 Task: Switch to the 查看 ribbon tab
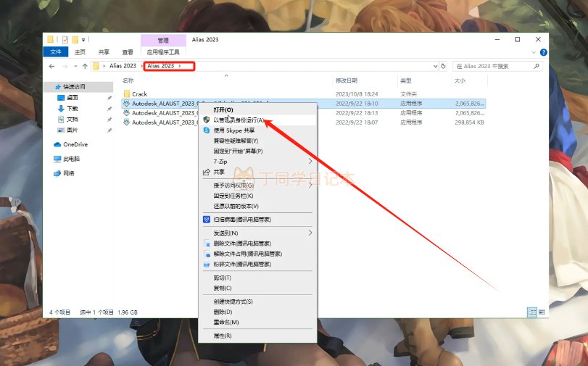[128, 52]
